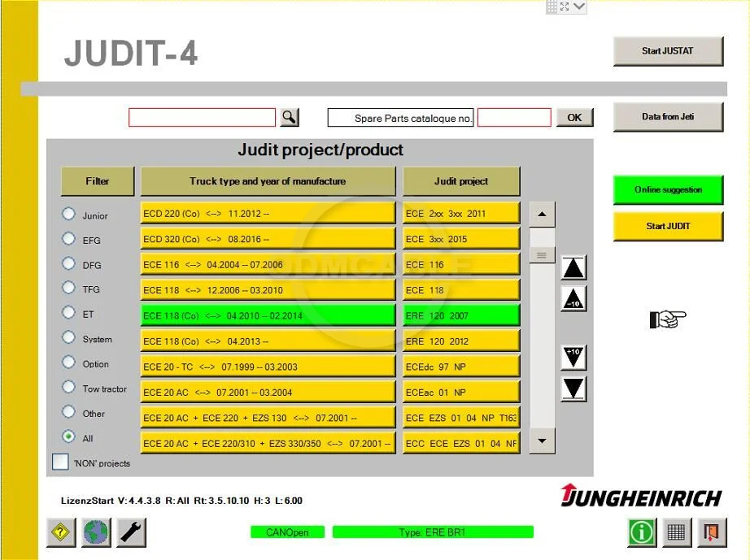Select the Tow tractor filter radio button
This screenshot has height=560, width=750.
point(69,387)
